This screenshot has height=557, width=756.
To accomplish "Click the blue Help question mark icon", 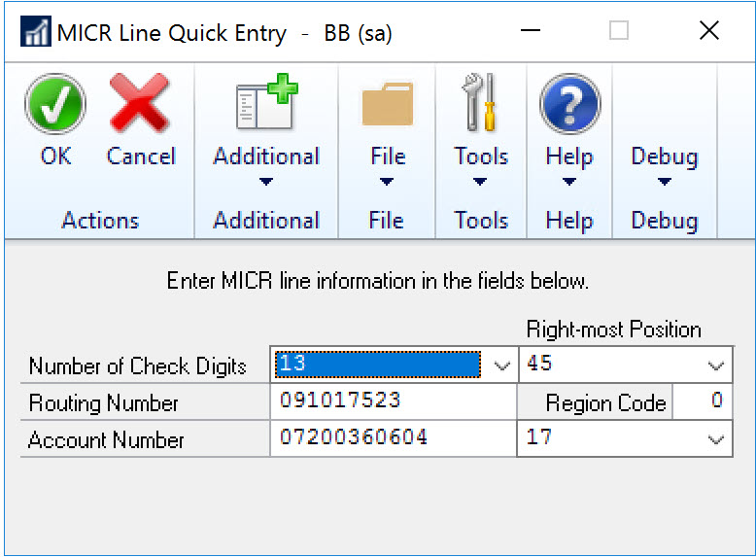I will (x=569, y=104).
